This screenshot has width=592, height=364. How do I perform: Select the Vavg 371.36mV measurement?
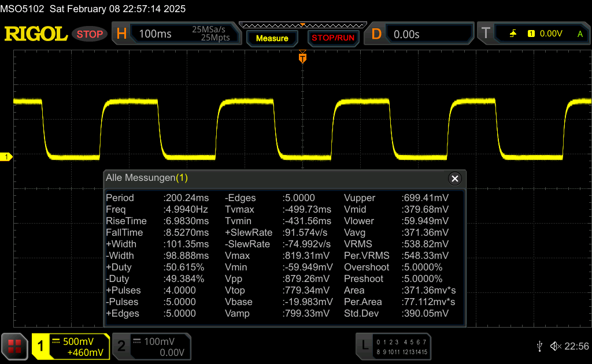pyautogui.click(x=397, y=232)
